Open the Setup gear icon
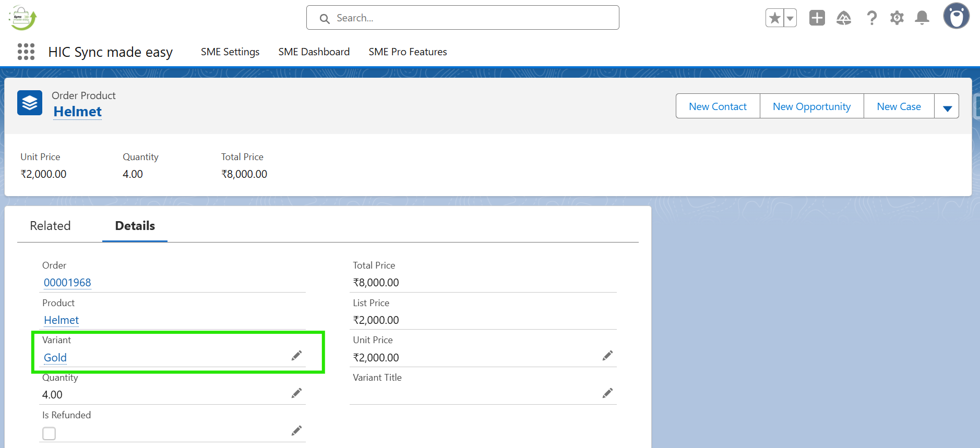980x448 pixels. (897, 18)
